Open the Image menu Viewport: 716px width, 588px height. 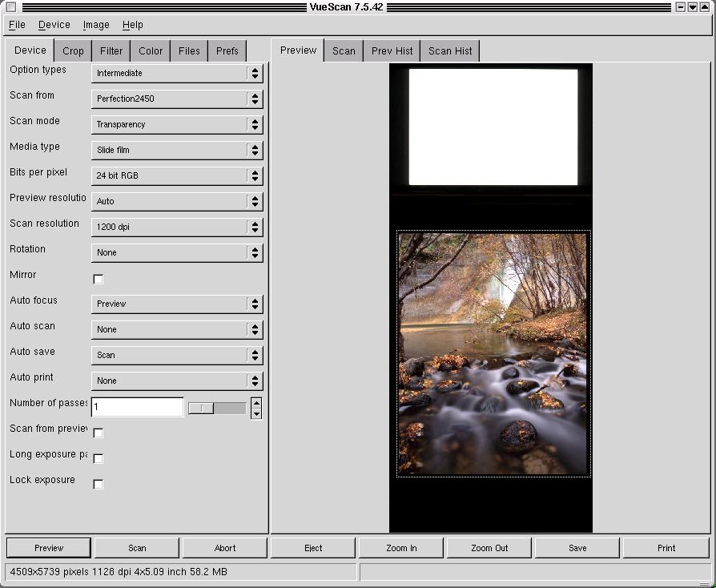click(96, 25)
